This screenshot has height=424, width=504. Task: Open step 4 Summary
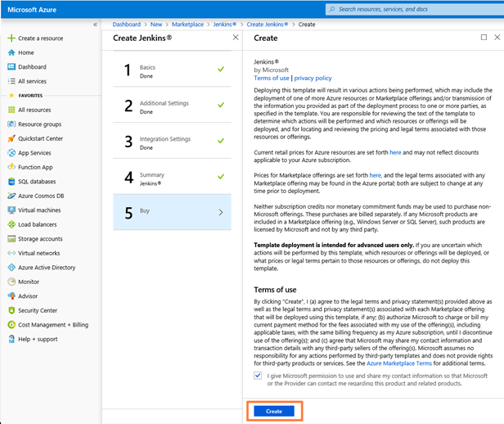coord(172,177)
